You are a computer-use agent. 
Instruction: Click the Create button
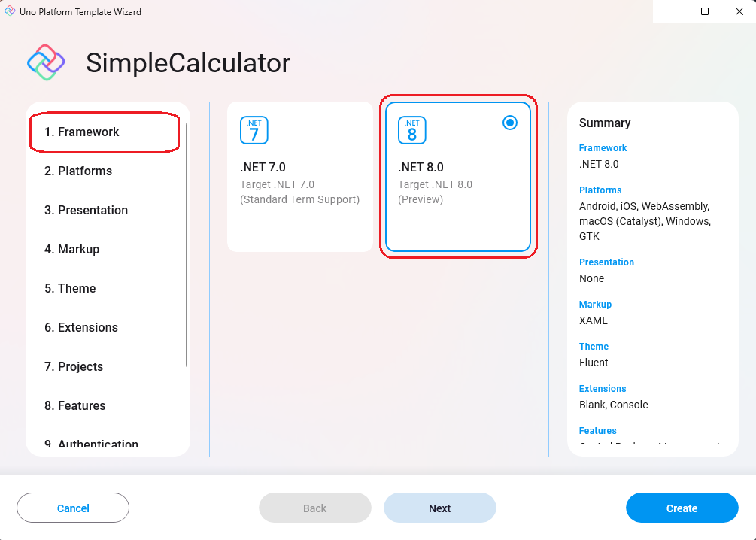pos(682,508)
